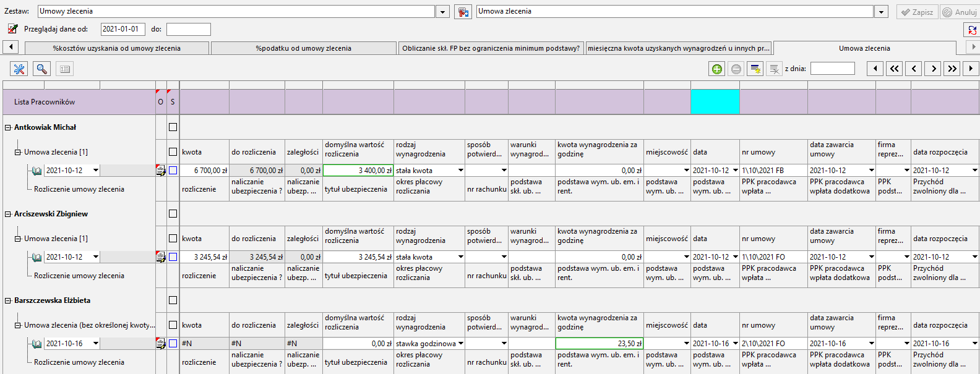Tick the checkbox for Arciszewski Zbigniew

click(x=173, y=214)
